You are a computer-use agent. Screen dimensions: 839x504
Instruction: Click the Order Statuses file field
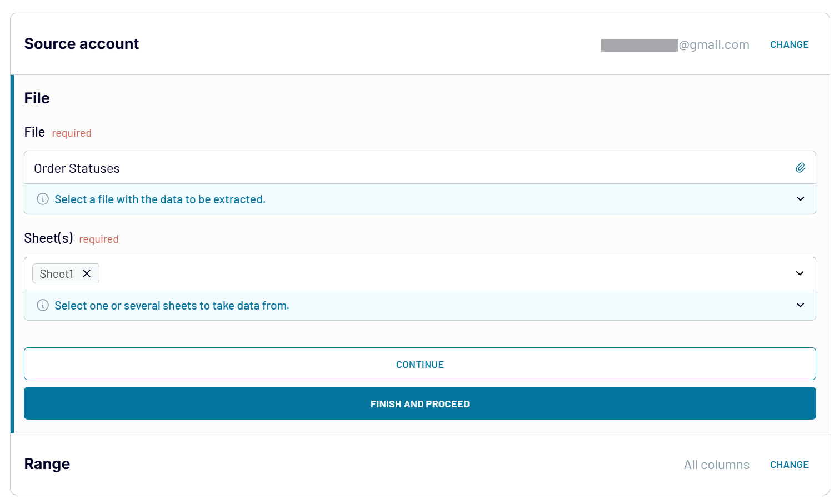(389, 168)
